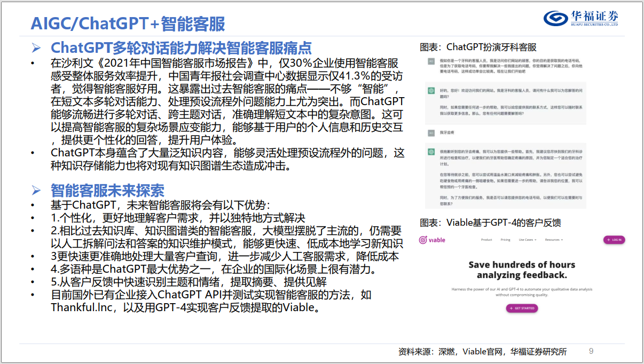Click subtext "Harness the power of our AI"

[x=522, y=292]
